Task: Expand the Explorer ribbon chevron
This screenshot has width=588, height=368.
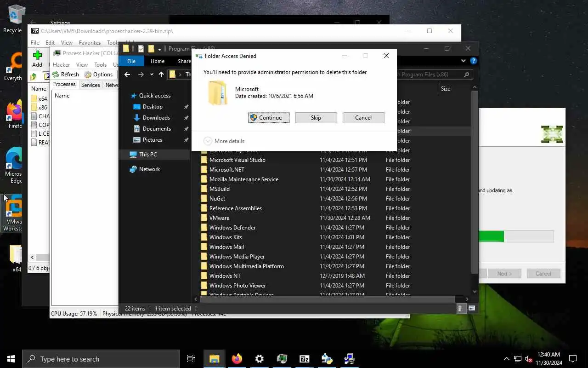Action: point(464,61)
